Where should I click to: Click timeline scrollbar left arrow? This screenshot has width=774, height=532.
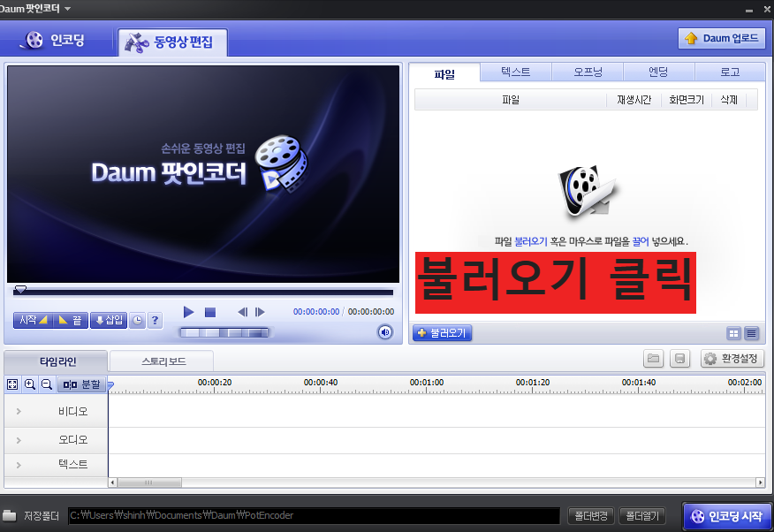113,483
